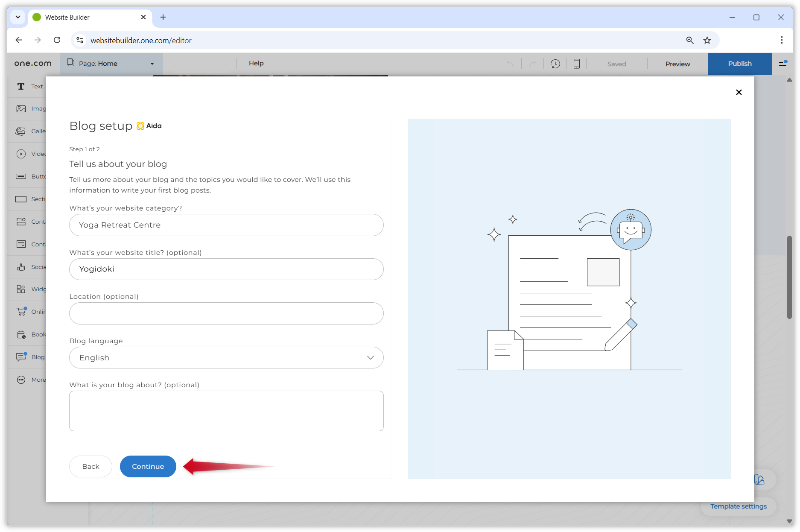Select the Blog icon in sidebar
800x532 pixels.
[x=21, y=357]
